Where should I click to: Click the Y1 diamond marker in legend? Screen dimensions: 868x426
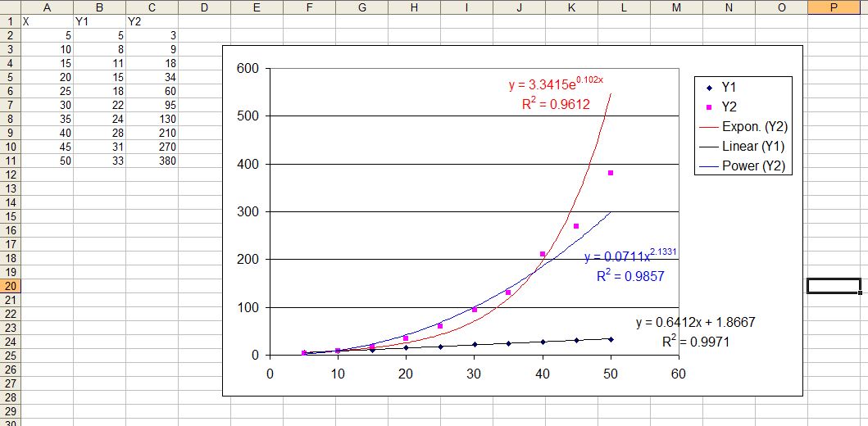click(709, 88)
